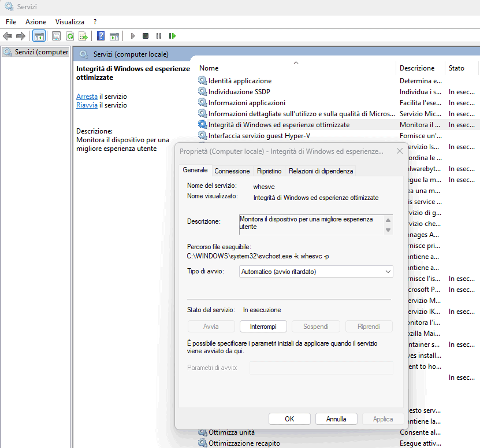Click the Refresh toolbar icon

tap(70, 36)
